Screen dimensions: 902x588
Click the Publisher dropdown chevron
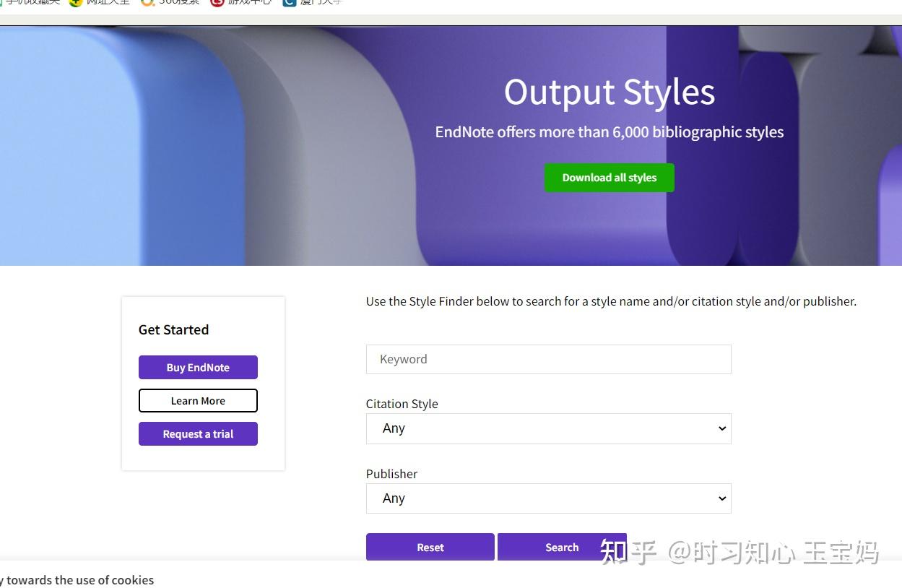click(721, 498)
